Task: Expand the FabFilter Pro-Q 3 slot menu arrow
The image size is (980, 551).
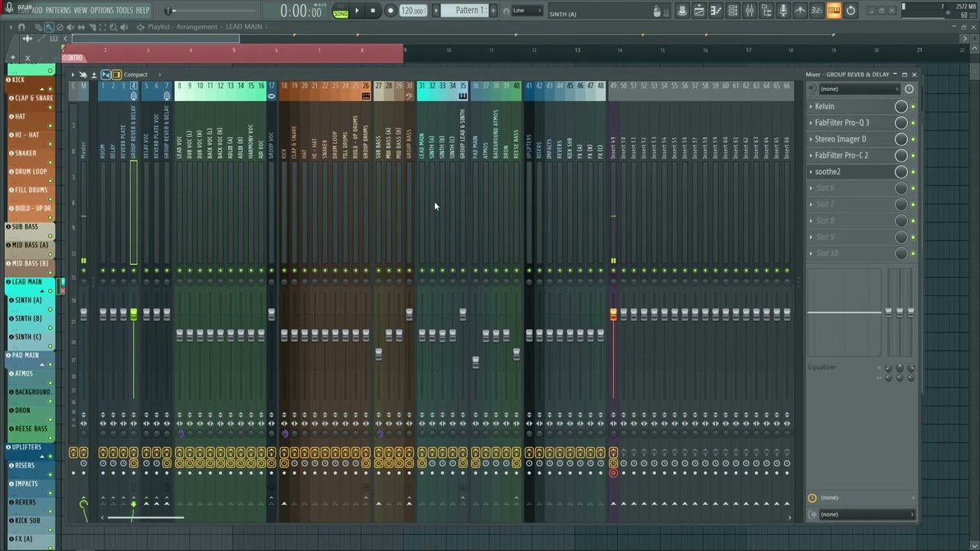Action: pyautogui.click(x=811, y=122)
